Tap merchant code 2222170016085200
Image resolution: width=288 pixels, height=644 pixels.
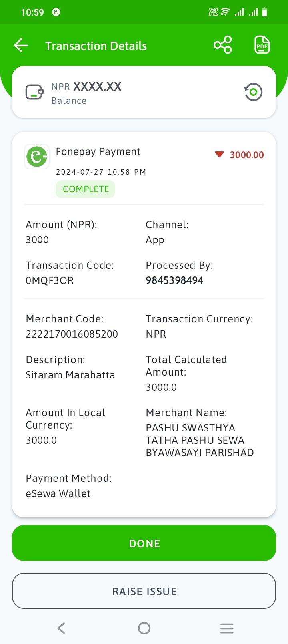[72, 334]
